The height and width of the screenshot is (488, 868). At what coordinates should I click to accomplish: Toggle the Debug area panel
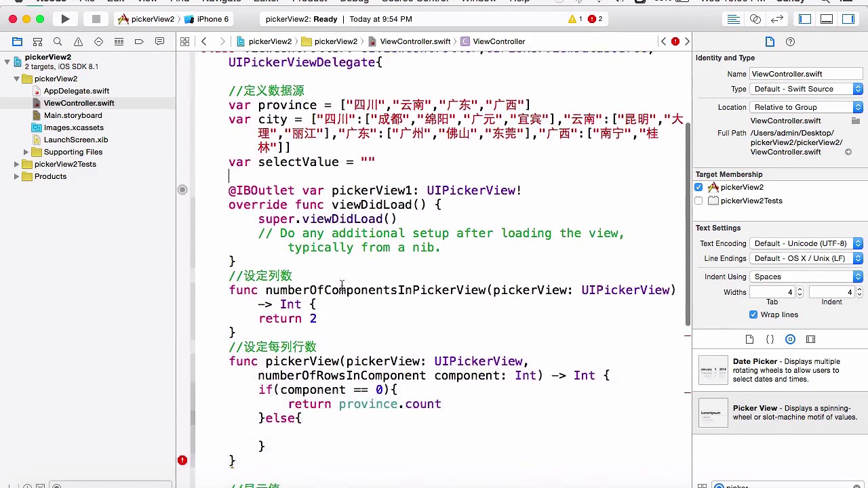click(827, 19)
